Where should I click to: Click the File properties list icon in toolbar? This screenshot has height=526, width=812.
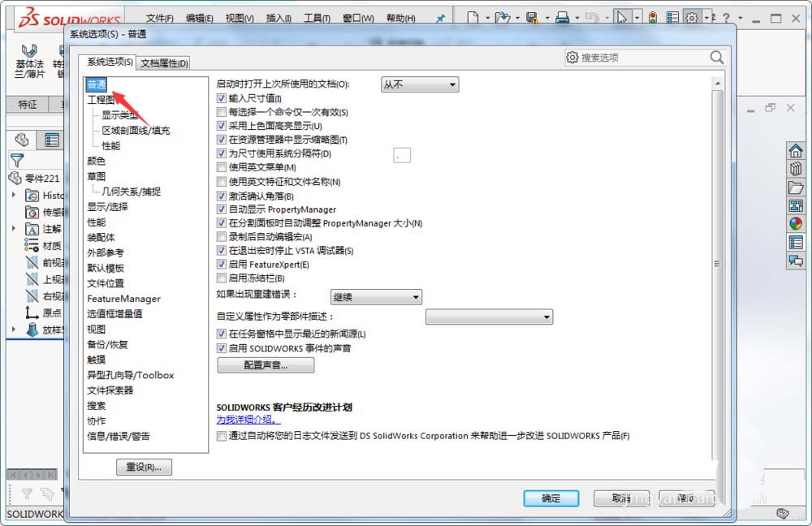[672, 18]
